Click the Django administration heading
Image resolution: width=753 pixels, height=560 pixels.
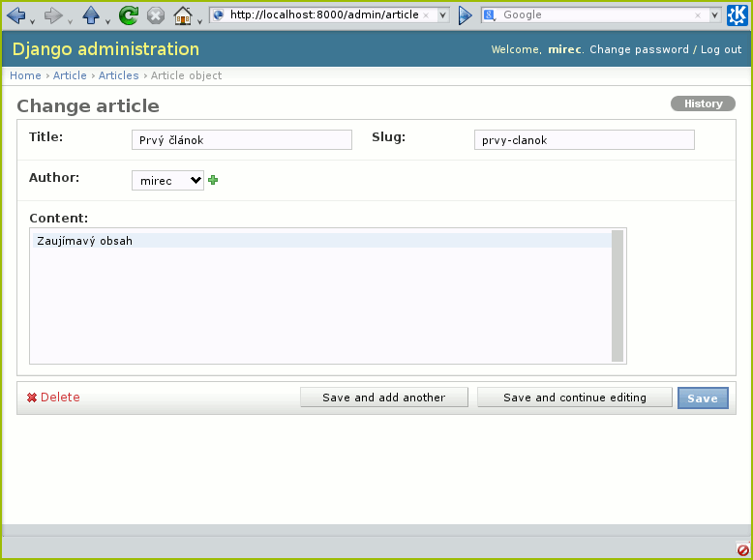click(105, 49)
